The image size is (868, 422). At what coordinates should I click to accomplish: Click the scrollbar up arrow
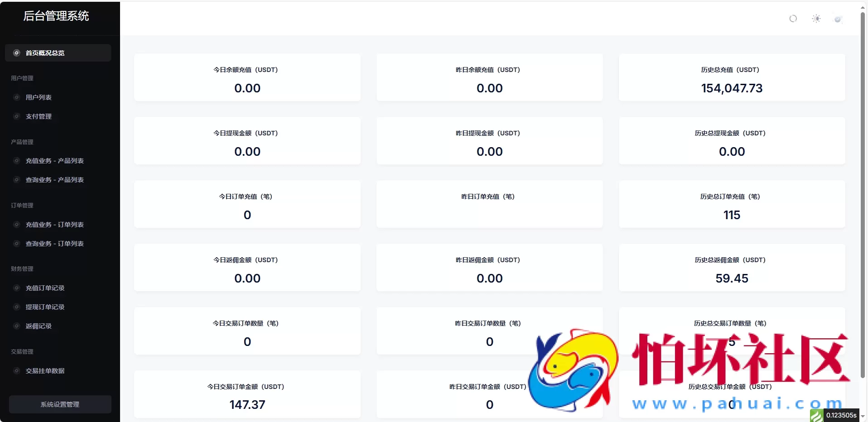point(863,7)
